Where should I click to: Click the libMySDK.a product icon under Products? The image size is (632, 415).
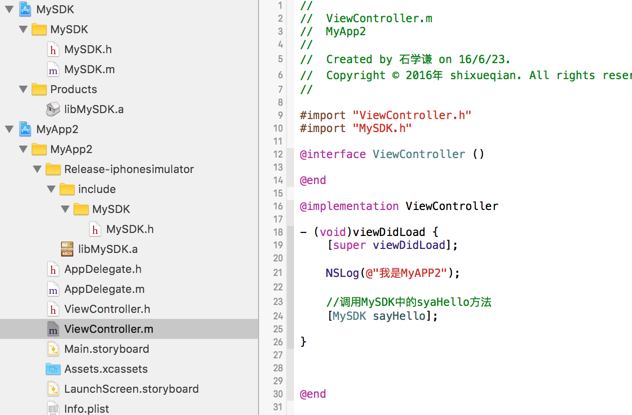pyautogui.click(x=53, y=109)
